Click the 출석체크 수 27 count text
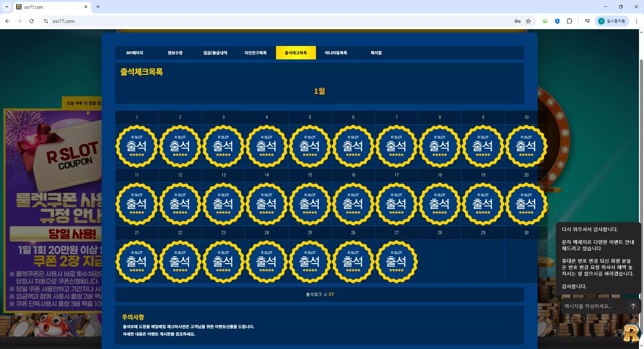 pyautogui.click(x=320, y=294)
